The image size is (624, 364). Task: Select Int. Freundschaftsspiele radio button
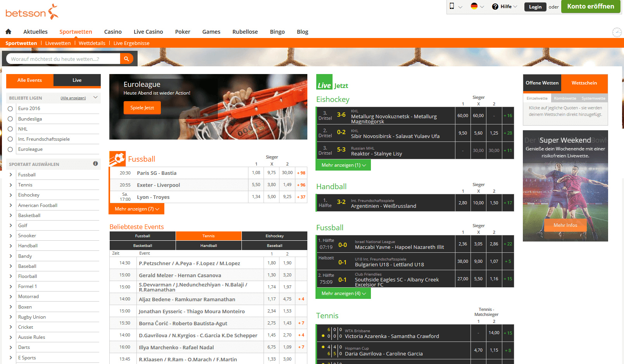pos(10,139)
